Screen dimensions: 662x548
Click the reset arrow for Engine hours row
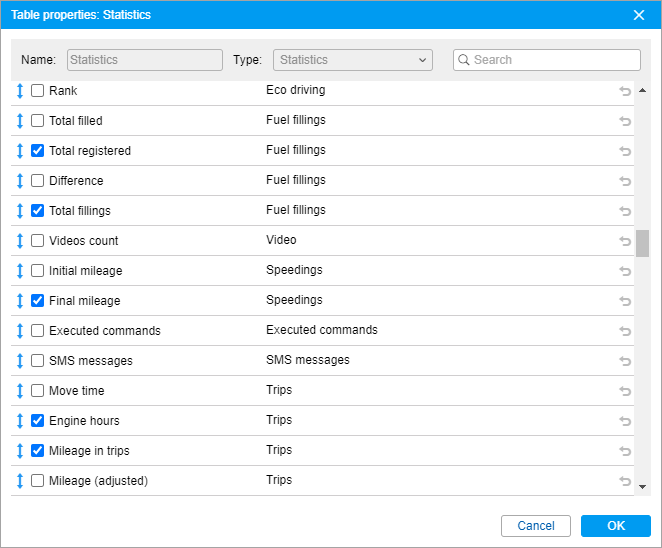(x=625, y=421)
